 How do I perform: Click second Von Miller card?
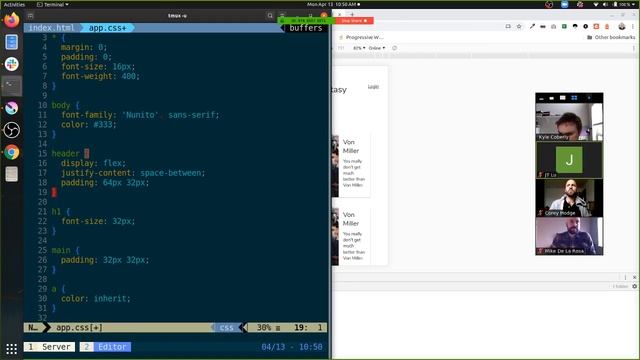coord(351,237)
